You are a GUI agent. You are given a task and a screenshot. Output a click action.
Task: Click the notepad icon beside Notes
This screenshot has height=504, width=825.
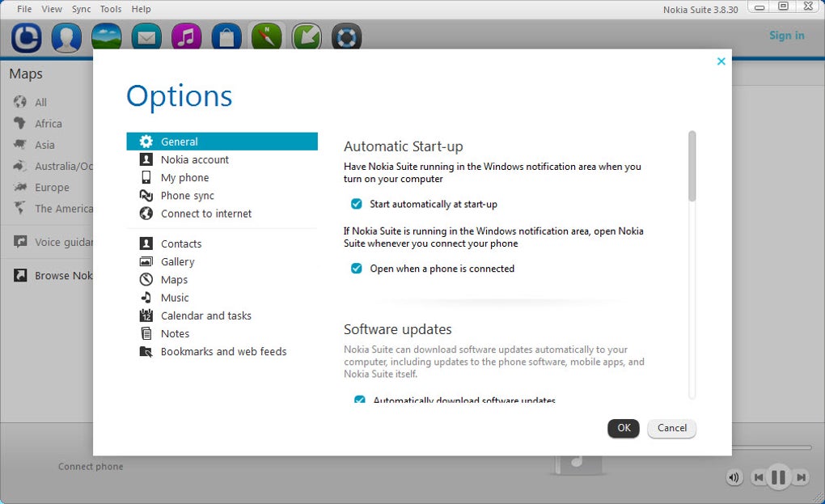tap(146, 333)
